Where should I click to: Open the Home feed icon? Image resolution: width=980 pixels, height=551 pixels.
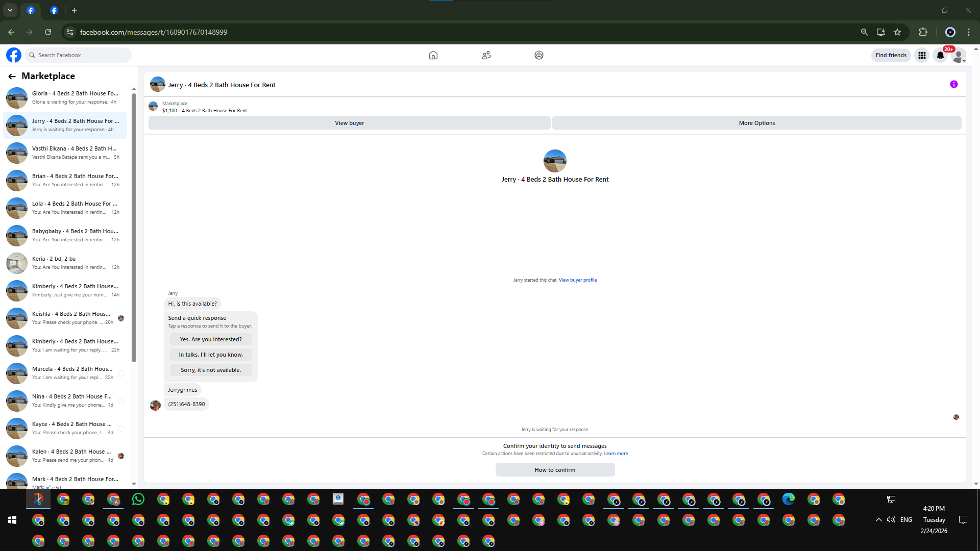(x=433, y=55)
